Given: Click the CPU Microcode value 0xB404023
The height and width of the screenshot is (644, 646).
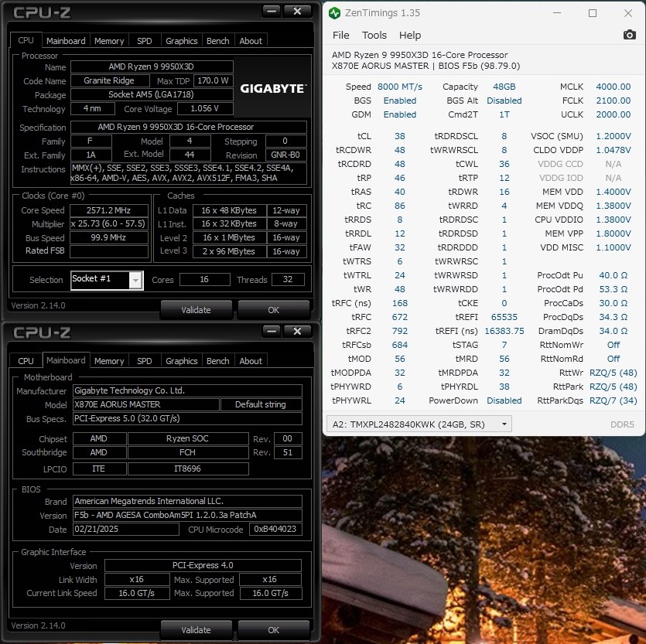Looking at the screenshot, I should (x=275, y=529).
